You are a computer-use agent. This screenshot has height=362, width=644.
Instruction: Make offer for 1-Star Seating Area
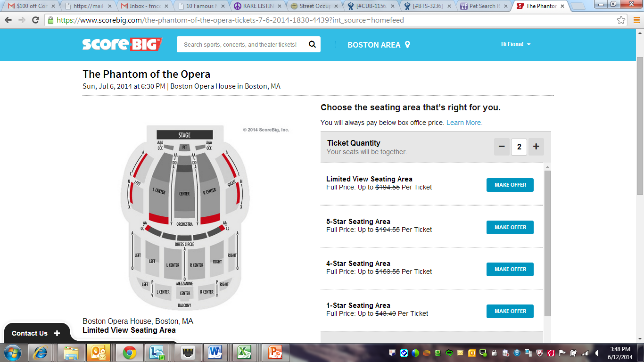(510, 311)
